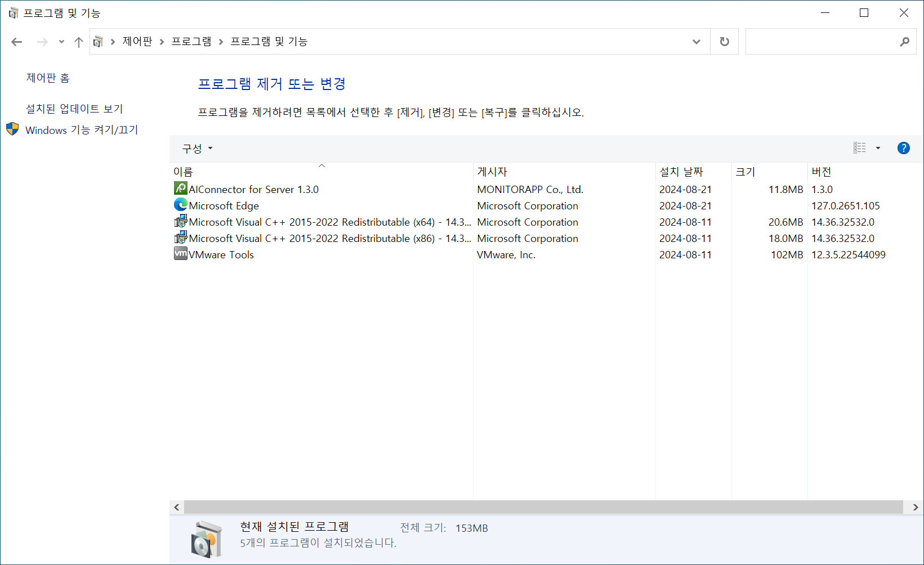Select Visual C++ x86 Redistributable installer icon

(x=180, y=237)
